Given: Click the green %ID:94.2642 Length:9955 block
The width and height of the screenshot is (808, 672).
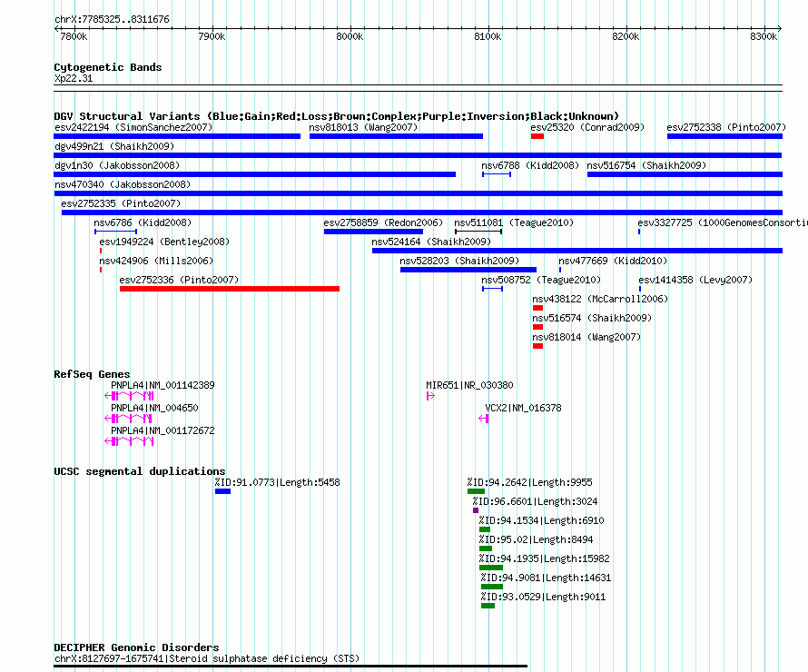Looking at the screenshot, I should point(476,491).
